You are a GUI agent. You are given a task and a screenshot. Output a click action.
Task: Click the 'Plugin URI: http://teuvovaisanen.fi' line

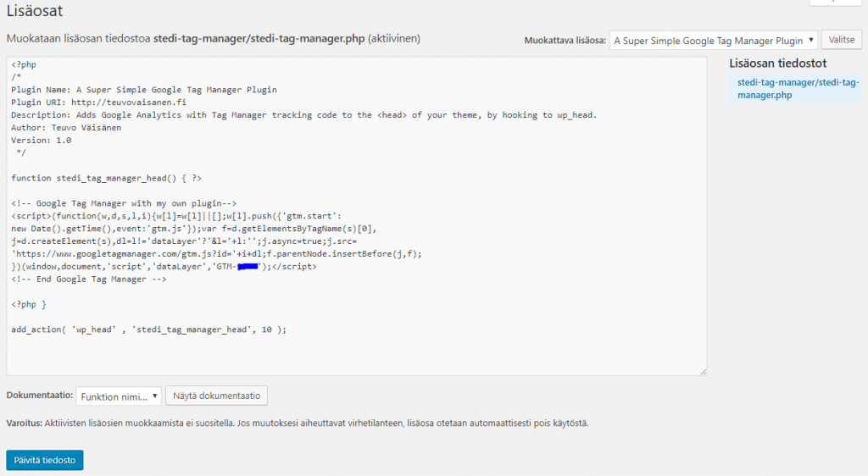(x=98, y=102)
